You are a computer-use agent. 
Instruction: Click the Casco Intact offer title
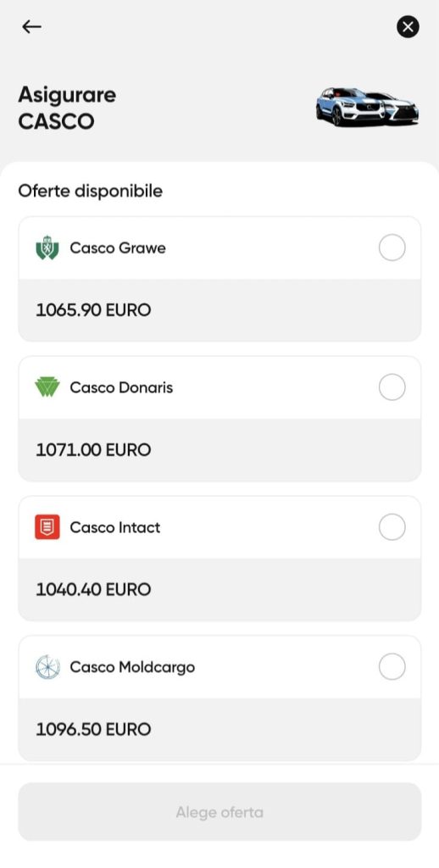tap(115, 527)
